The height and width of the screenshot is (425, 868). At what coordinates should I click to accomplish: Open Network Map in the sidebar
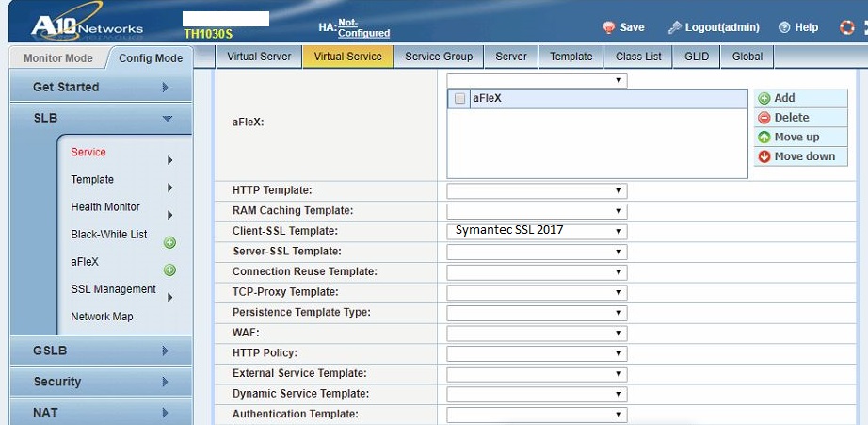pos(102,317)
